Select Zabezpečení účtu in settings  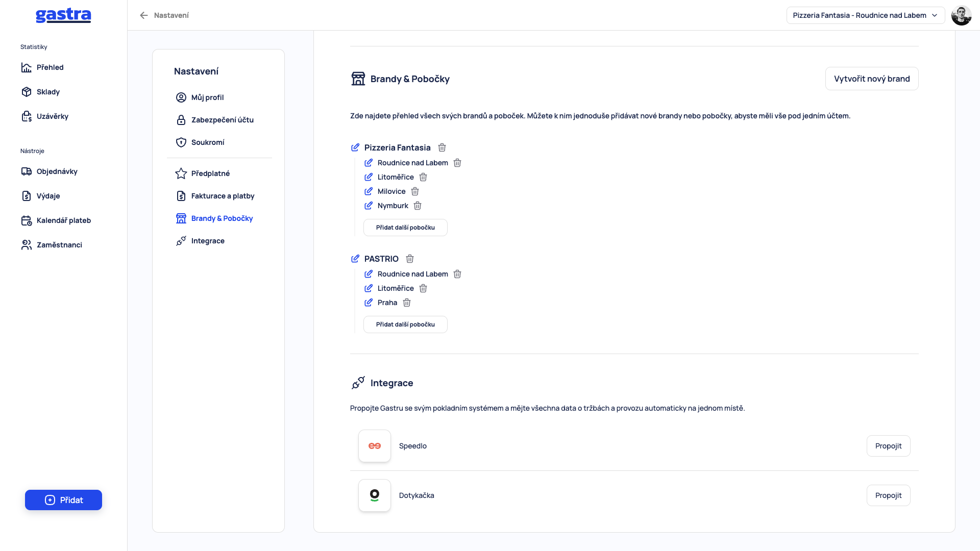click(215, 120)
